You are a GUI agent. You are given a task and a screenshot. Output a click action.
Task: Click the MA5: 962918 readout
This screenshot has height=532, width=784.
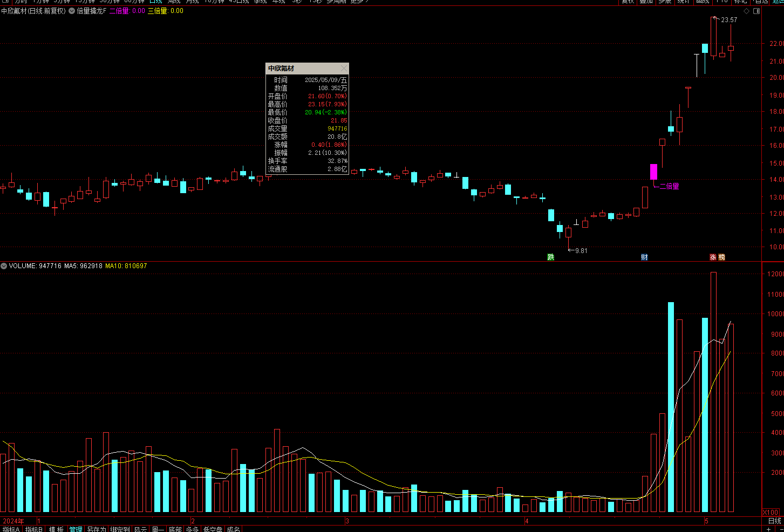pos(83,266)
